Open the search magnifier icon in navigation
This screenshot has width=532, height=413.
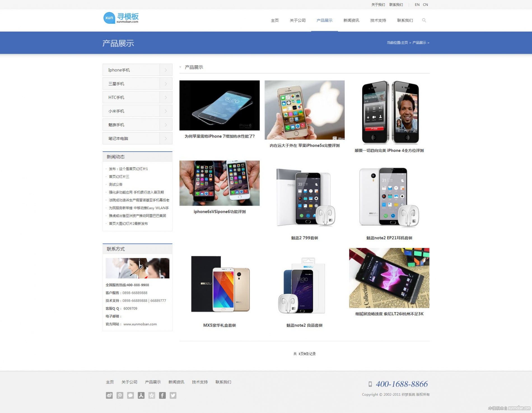424,20
